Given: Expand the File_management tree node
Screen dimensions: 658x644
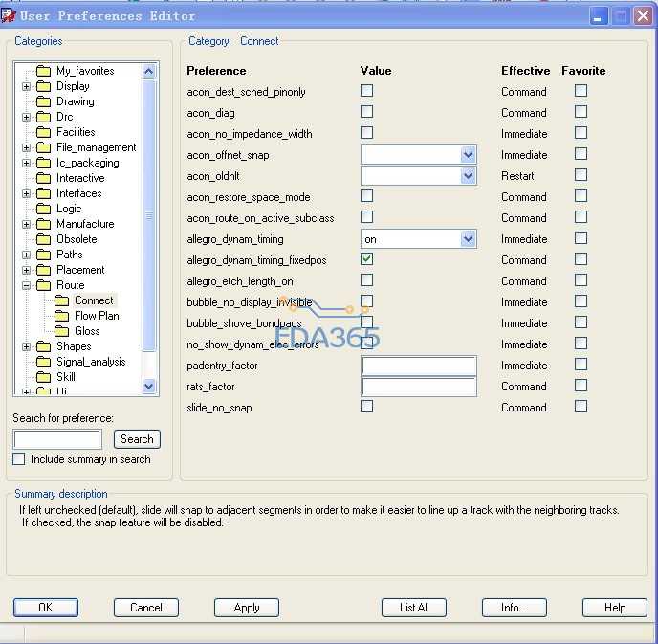Looking at the screenshot, I should point(27,147).
